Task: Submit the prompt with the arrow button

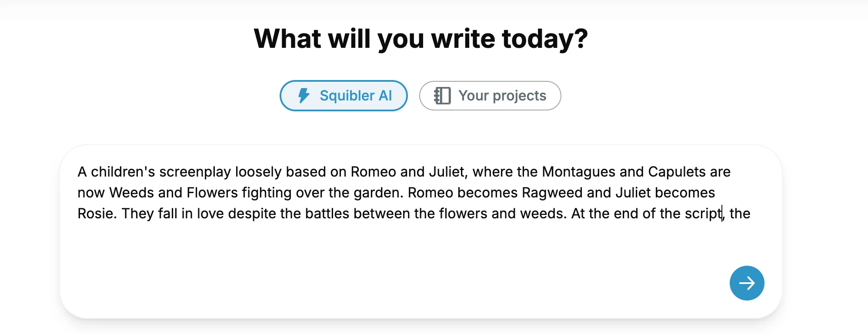Action: pyautogui.click(x=747, y=283)
